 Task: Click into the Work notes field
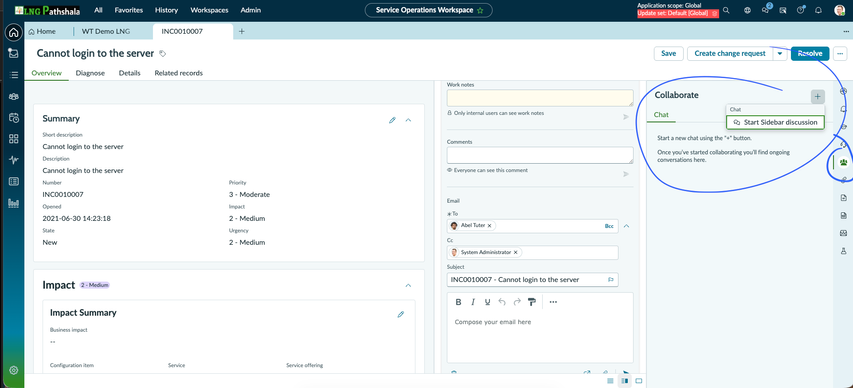point(540,98)
